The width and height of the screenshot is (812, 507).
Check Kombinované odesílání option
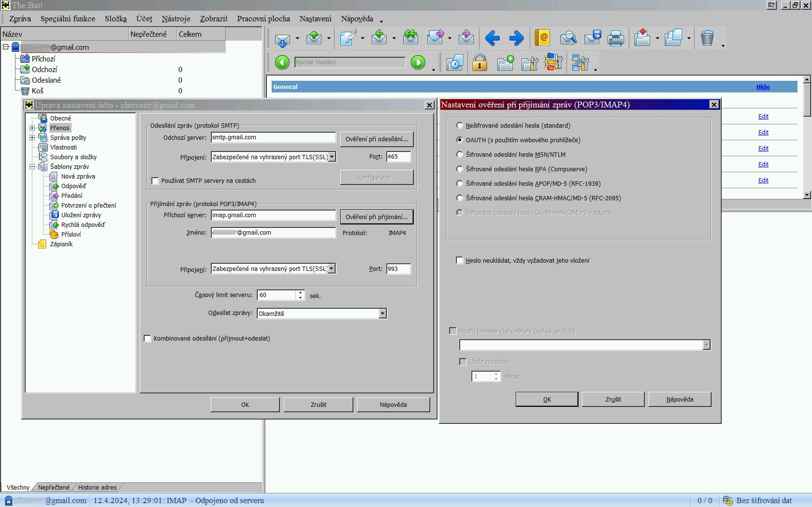point(147,339)
